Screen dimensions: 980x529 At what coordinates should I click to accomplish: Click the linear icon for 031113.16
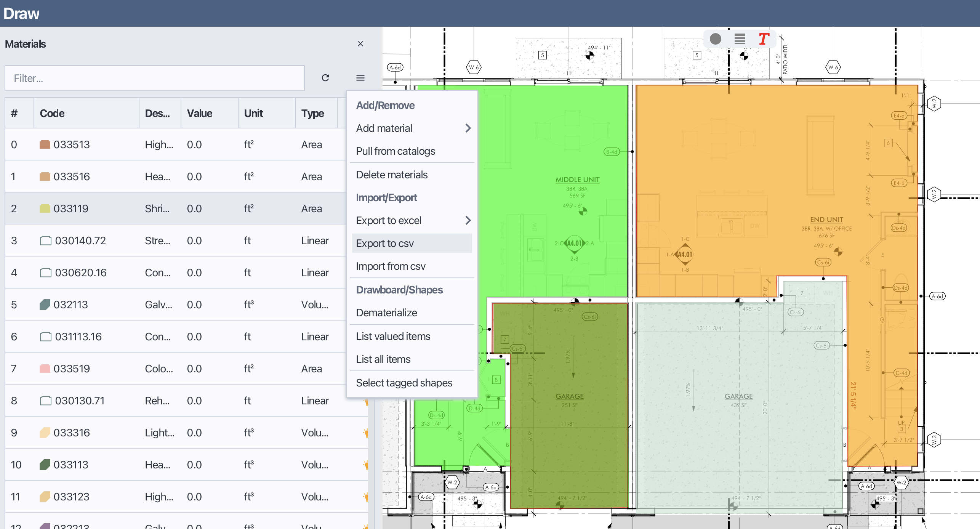45,337
